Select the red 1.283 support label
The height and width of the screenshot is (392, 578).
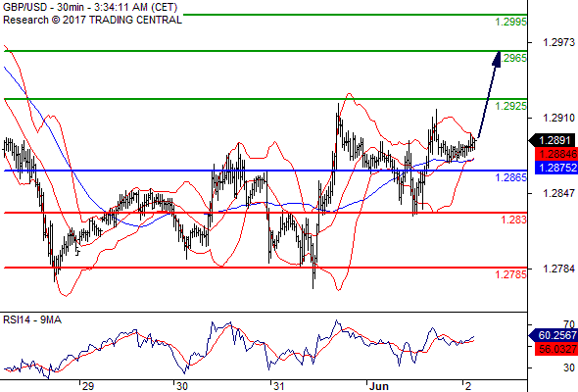[514, 220]
